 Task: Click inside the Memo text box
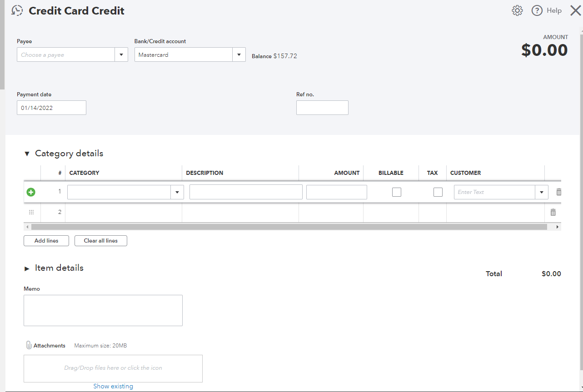click(x=103, y=310)
